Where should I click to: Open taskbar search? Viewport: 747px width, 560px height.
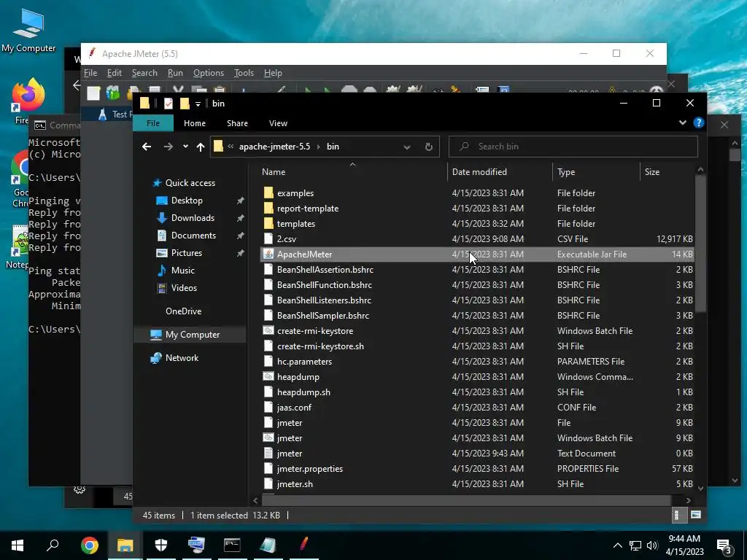click(53, 545)
